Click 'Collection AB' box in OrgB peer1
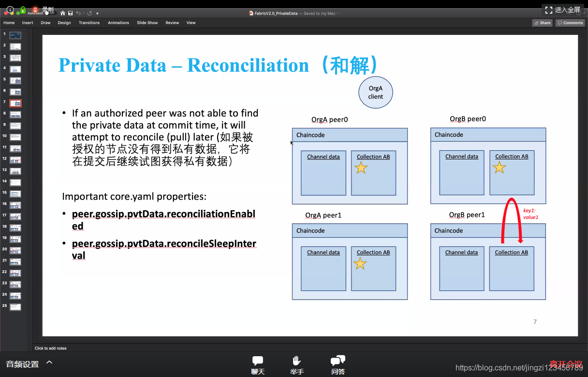This screenshot has height=377, width=588. pos(512,269)
